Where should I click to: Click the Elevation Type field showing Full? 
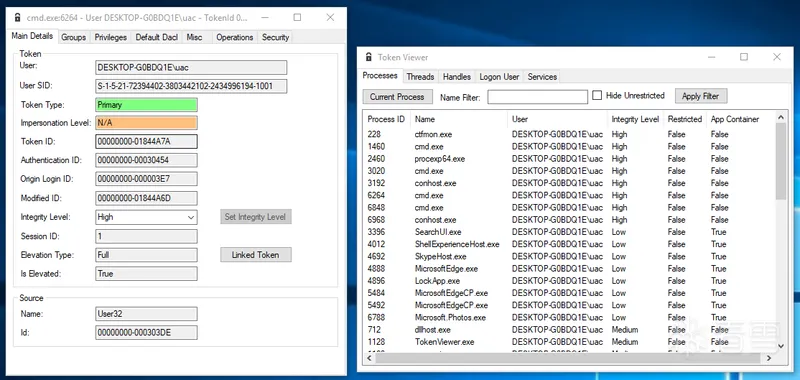146,255
